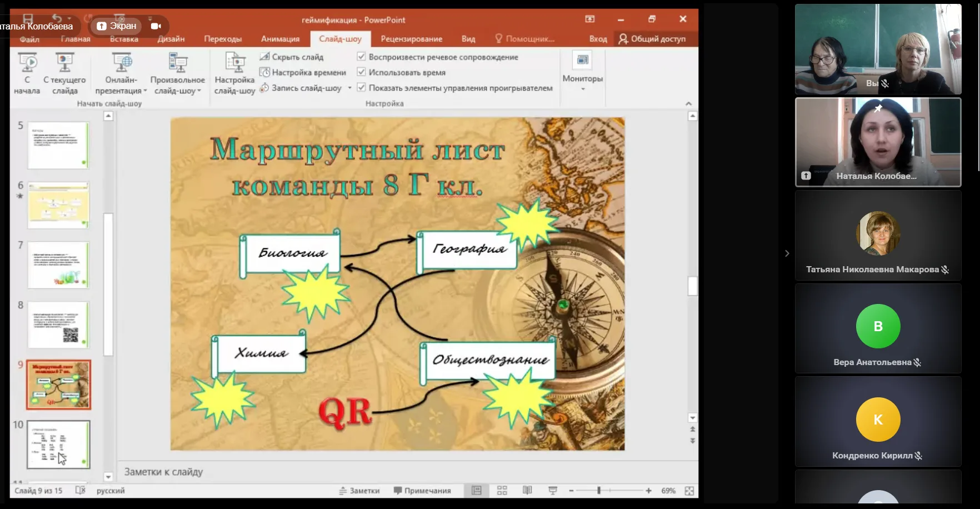Switch to slide sorter view icon
This screenshot has width=980, height=509.
[502, 490]
